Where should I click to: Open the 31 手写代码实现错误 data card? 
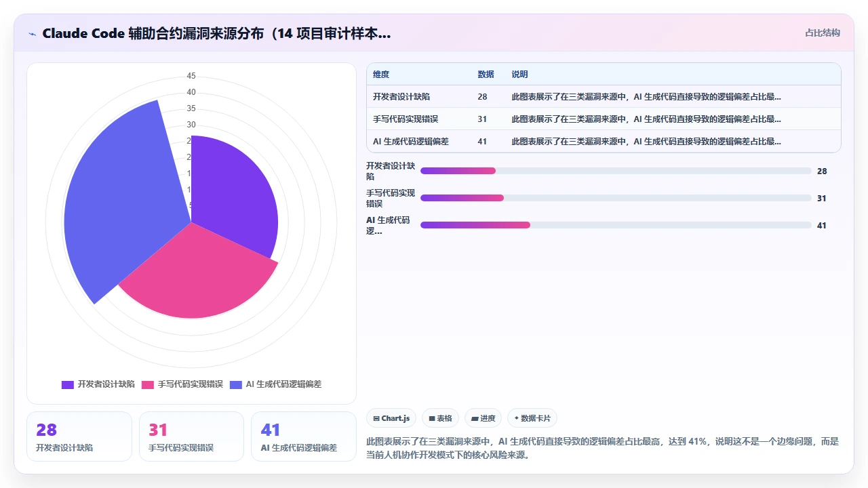coord(191,436)
